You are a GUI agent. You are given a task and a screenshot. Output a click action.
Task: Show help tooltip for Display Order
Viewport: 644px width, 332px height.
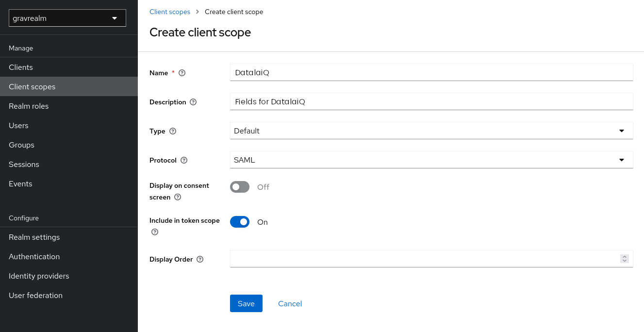(x=200, y=259)
